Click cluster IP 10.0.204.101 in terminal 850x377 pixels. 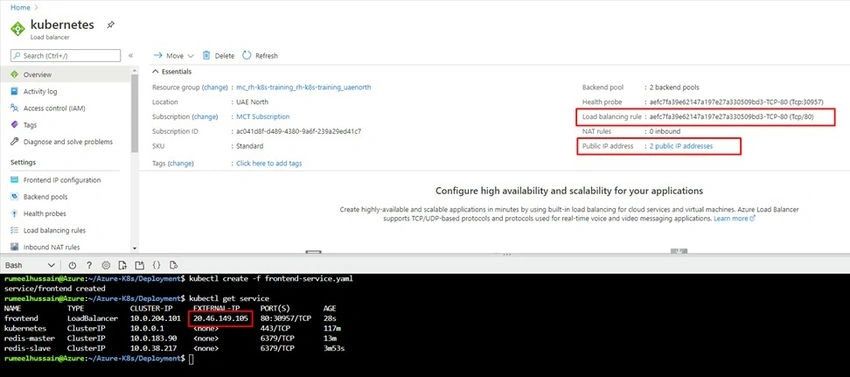[x=155, y=318]
